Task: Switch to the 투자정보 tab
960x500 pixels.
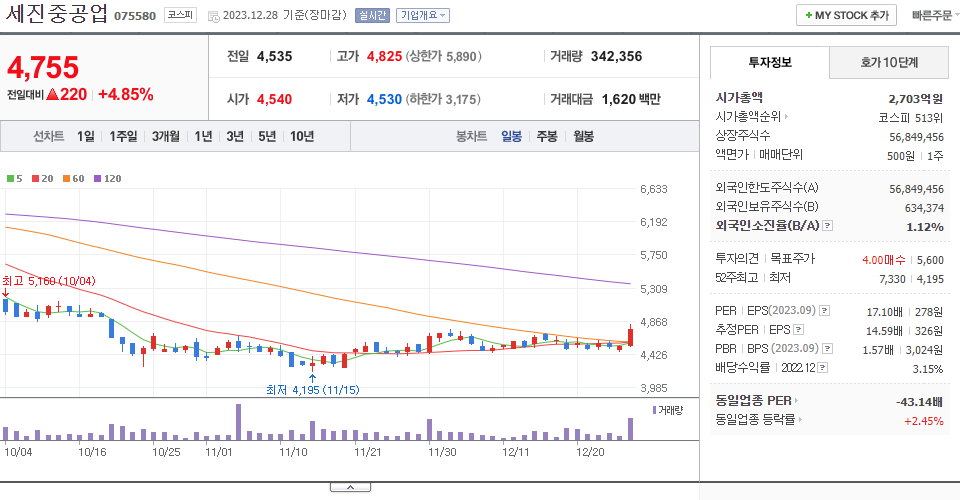Action: coord(770,62)
